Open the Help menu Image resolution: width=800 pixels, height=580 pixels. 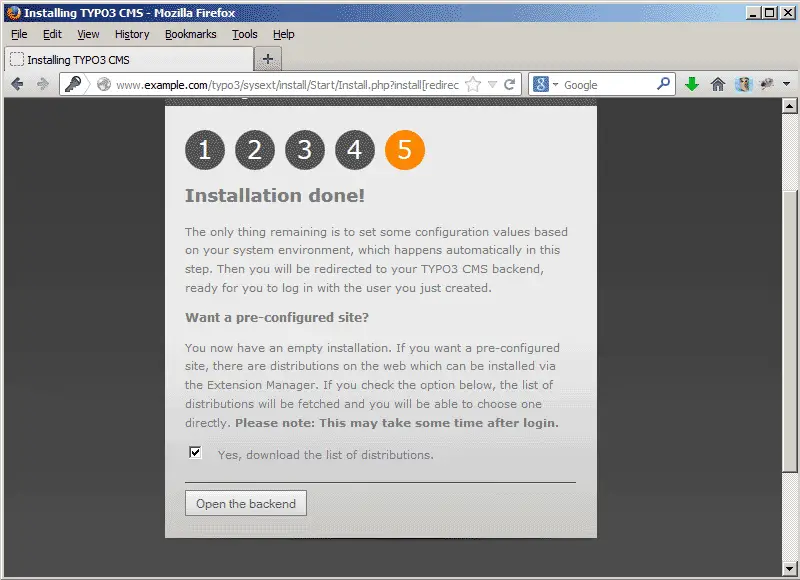pyautogui.click(x=284, y=34)
